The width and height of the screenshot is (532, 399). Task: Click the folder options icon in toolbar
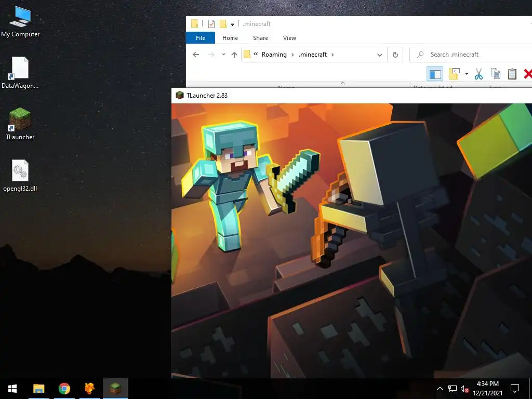pyautogui.click(x=454, y=74)
